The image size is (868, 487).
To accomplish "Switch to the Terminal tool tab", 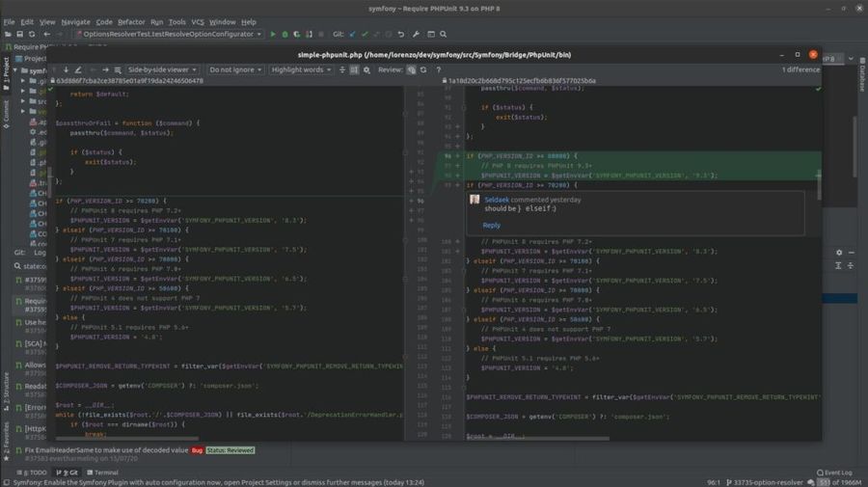I will click(x=102, y=473).
